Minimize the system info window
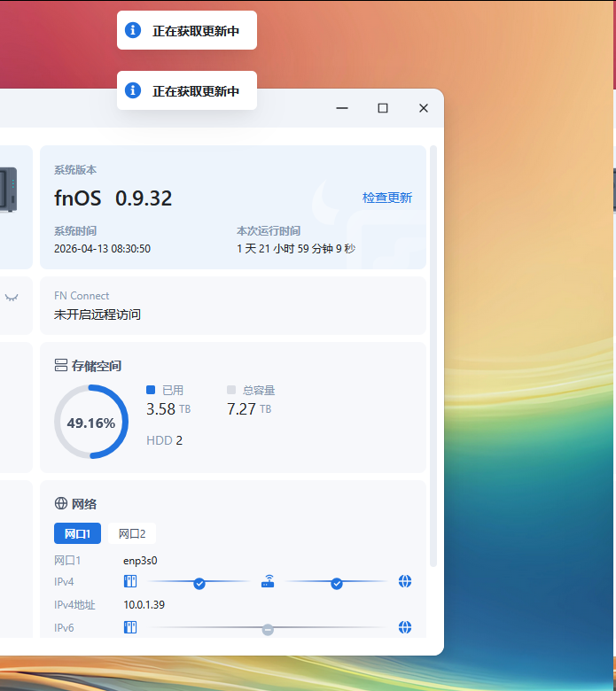 (342, 108)
